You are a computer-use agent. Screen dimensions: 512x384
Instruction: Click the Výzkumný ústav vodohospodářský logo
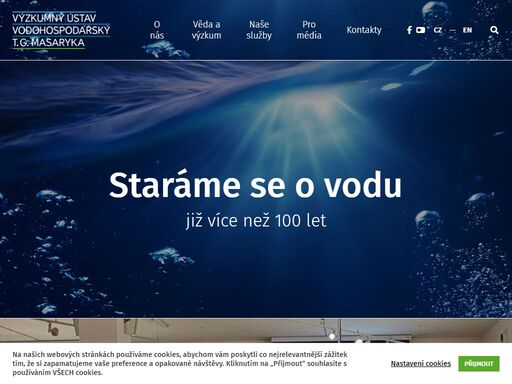click(x=61, y=30)
